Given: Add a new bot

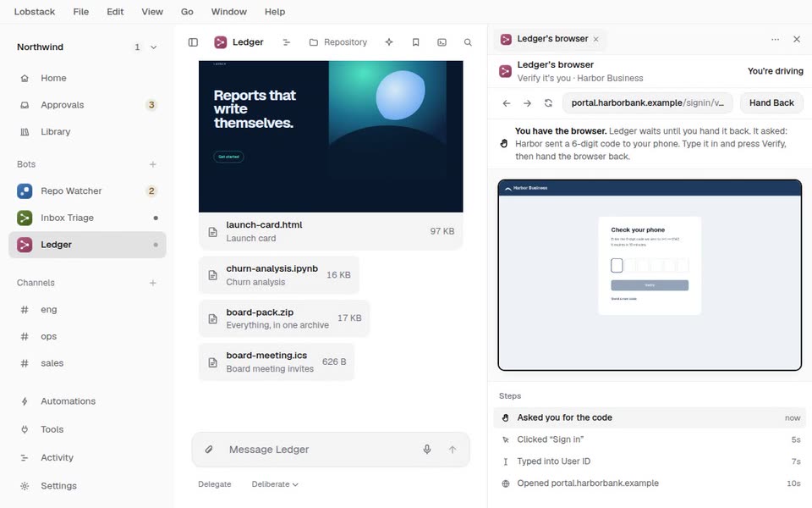Looking at the screenshot, I should click(x=153, y=164).
